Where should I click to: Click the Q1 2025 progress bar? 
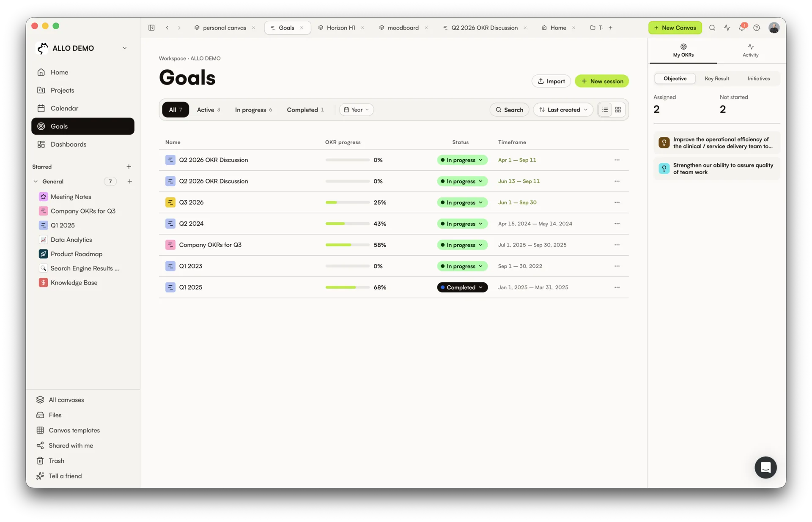pos(348,287)
